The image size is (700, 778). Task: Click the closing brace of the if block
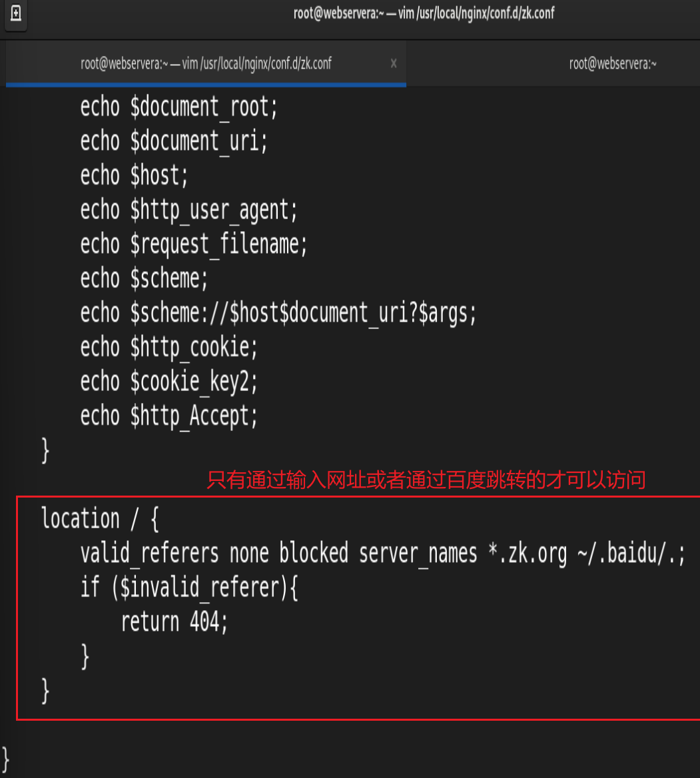point(85,657)
